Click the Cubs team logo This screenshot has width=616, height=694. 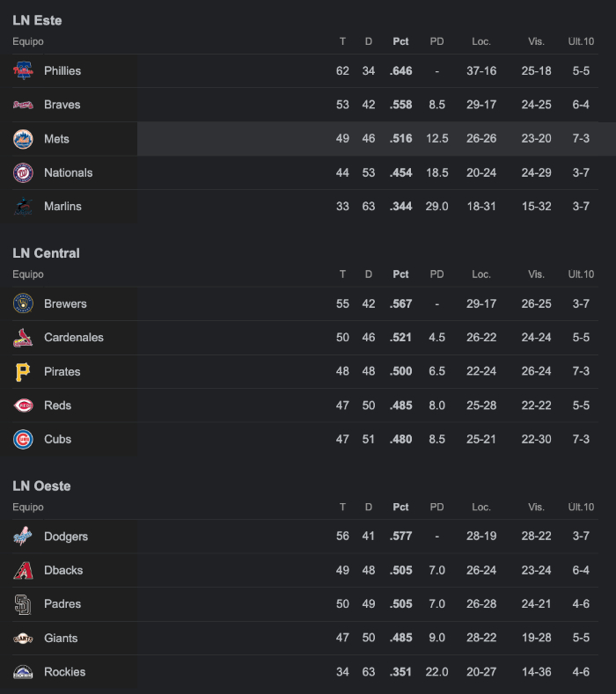click(23, 440)
